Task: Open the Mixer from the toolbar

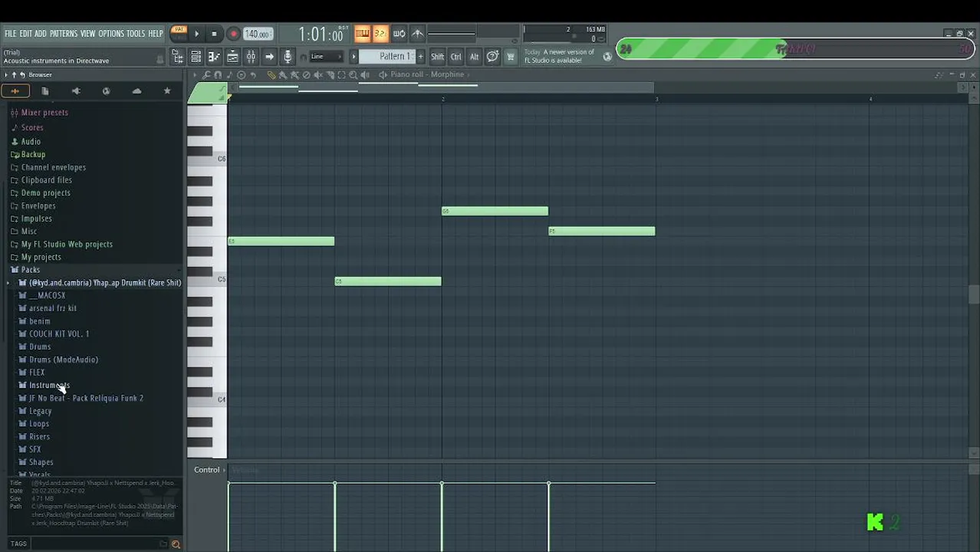Action: tap(251, 57)
